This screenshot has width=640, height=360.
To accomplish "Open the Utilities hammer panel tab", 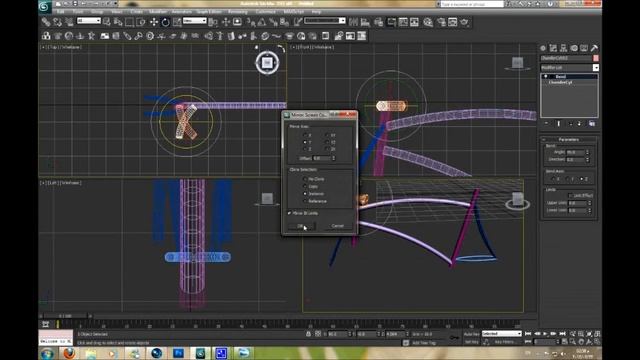I will 594,48.
